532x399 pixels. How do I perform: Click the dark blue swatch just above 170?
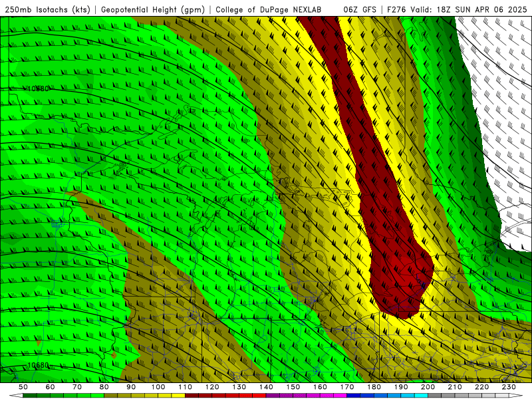354,395
